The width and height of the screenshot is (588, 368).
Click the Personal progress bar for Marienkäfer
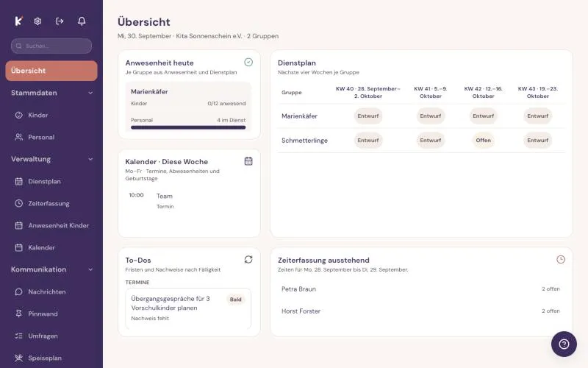[188, 127]
